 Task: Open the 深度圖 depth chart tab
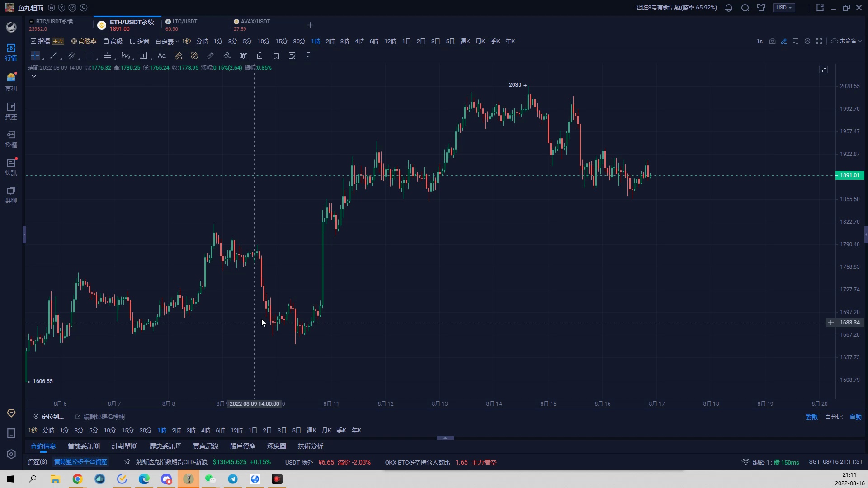pos(276,446)
